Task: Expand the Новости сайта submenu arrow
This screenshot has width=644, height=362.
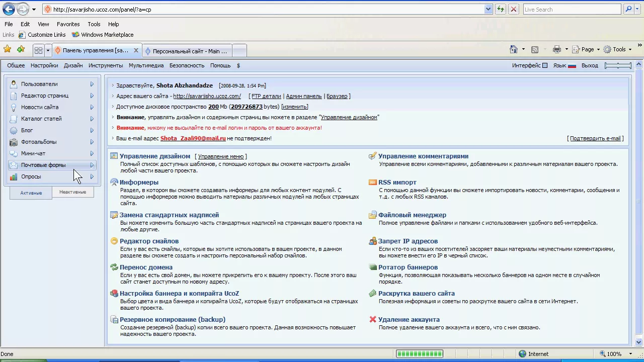Action: click(92, 107)
